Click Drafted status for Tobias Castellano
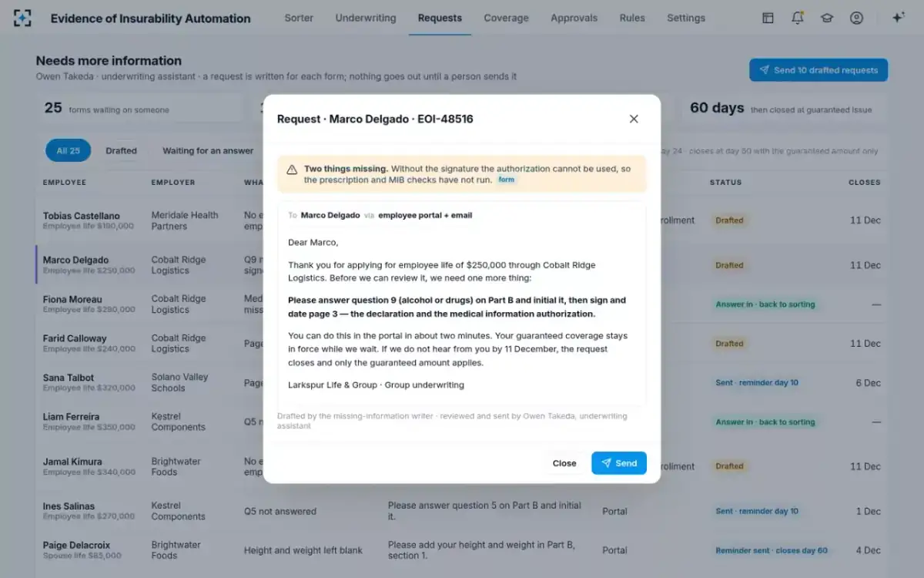The image size is (924, 578). click(729, 220)
